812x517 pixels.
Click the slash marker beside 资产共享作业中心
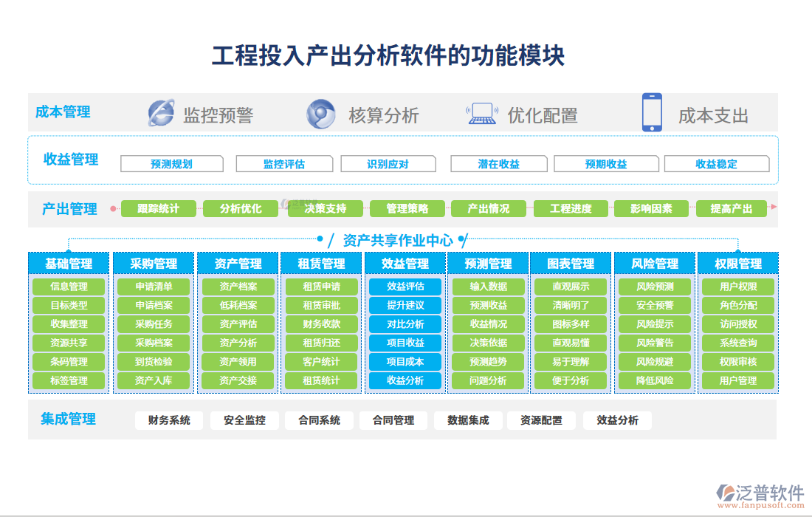point(330,239)
